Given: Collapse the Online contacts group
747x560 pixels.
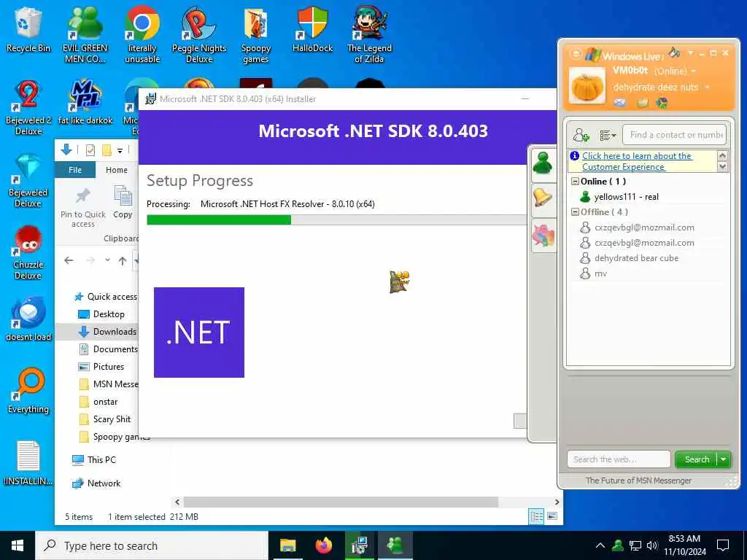Looking at the screenshot, I should coord(575,182).
